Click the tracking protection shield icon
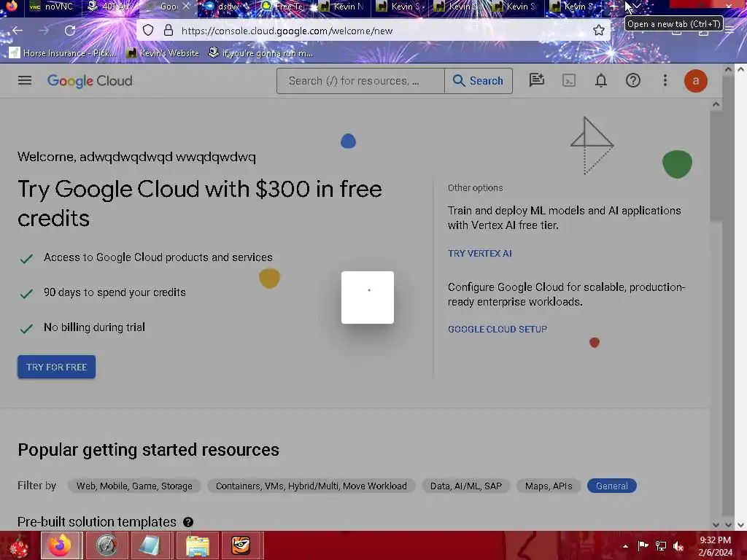Image resolution: width=747 pixels, height=560 pixels. (x=148, y=31)
